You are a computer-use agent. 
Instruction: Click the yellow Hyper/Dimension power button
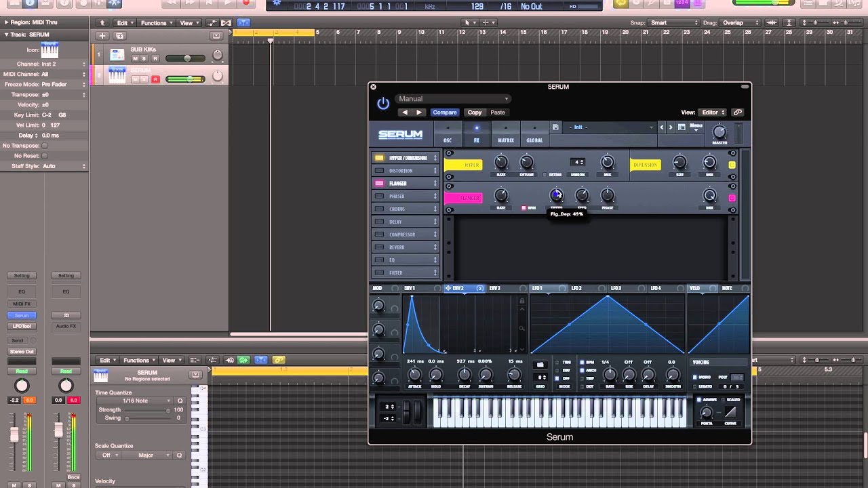pyautogui.click(x=732, y=165)
